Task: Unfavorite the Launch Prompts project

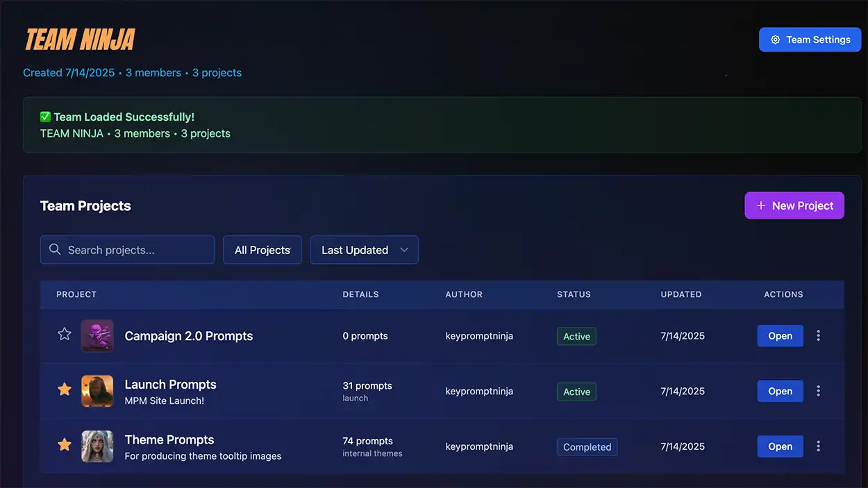Action: pos(64,389)
